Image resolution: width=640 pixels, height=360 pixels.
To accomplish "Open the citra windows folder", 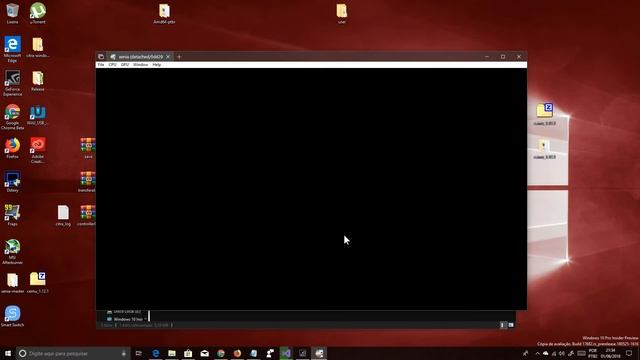I will 38,47.
